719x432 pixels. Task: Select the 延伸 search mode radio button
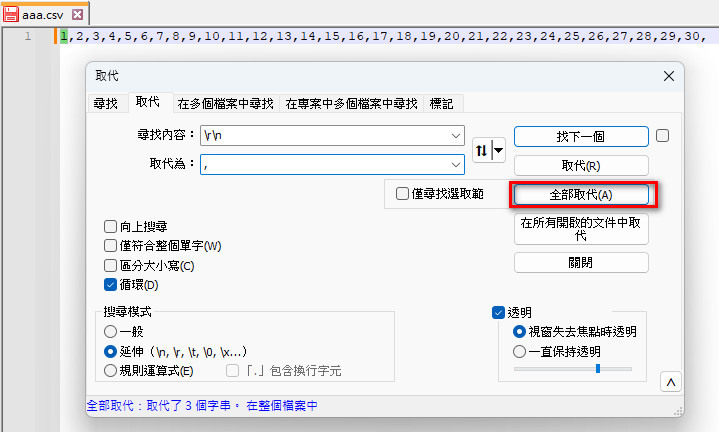click(x=110, y=352)
